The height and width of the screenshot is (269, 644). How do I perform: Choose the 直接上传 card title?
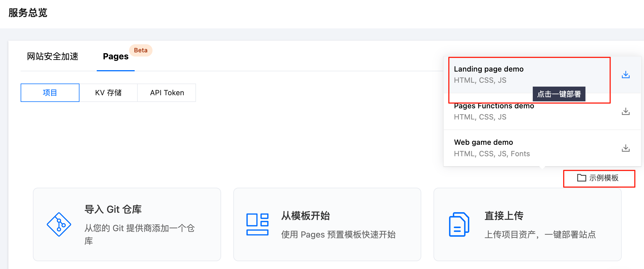tap(503, 216)
